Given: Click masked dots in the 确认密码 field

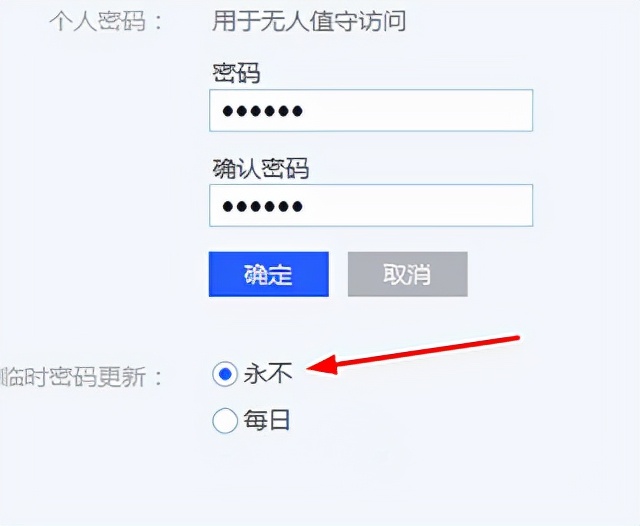Looking at the screenshot, I should (262, 206).
